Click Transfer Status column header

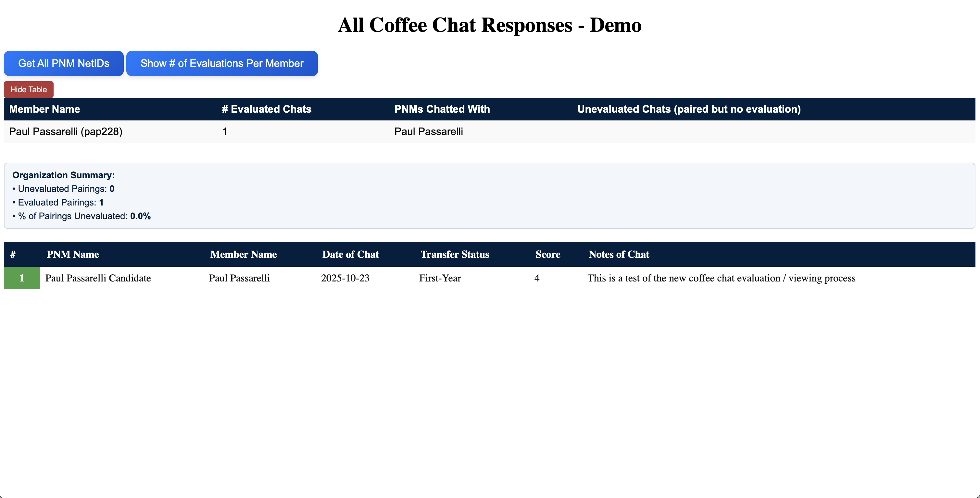[x=455, y=255]
